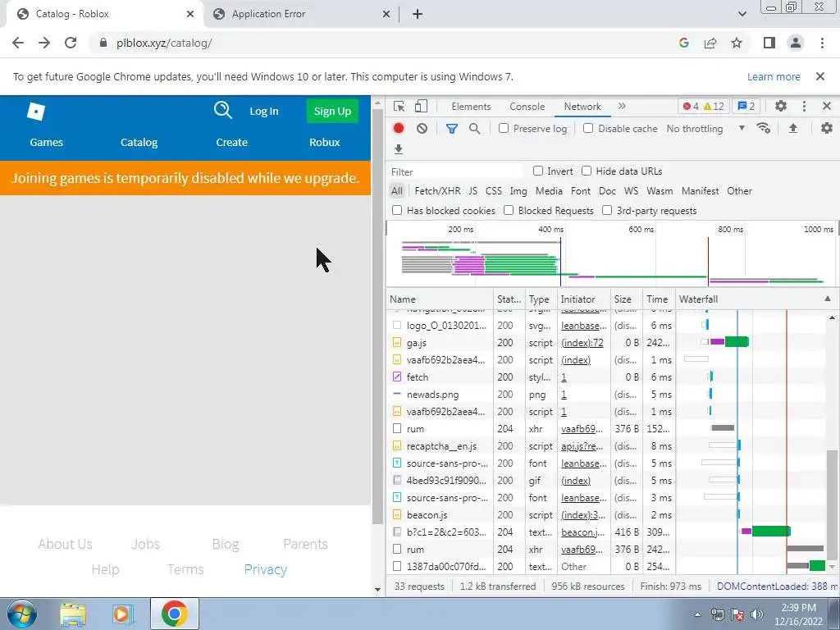This screenshot has width=840, height=630.
Task: Activate the DevTools inspect element picker
Action: coord(399,106)
